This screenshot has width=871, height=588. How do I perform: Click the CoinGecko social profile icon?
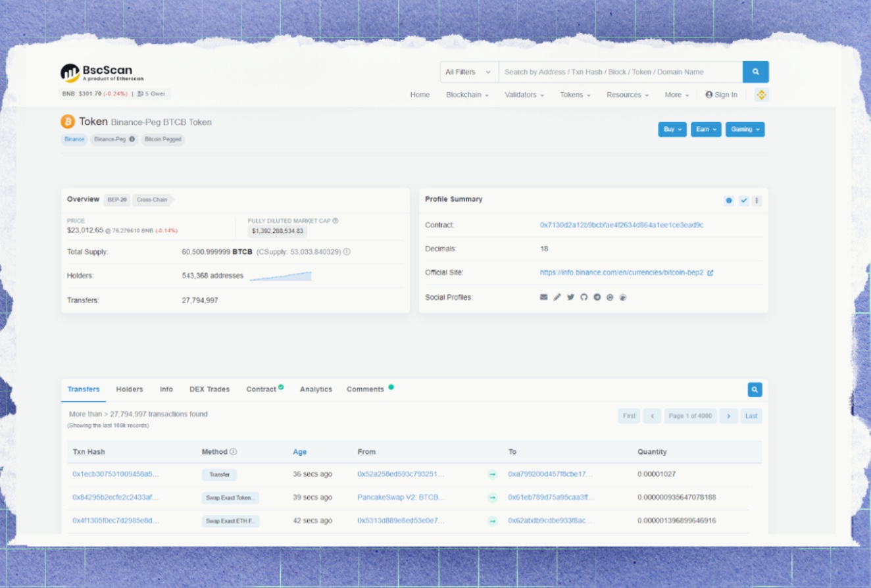(623, 297)
